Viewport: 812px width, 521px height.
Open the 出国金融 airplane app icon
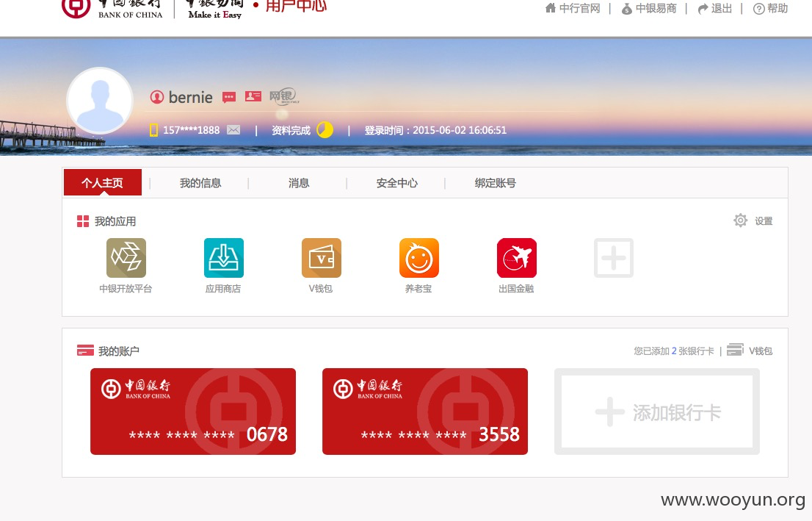[517, 258]
